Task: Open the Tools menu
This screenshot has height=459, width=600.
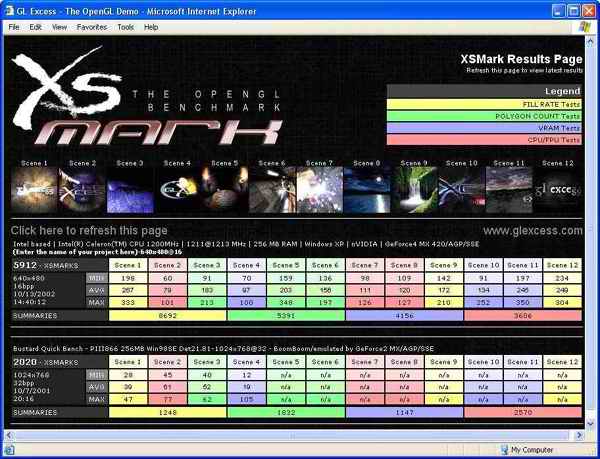Action: [x=125, y=27]
